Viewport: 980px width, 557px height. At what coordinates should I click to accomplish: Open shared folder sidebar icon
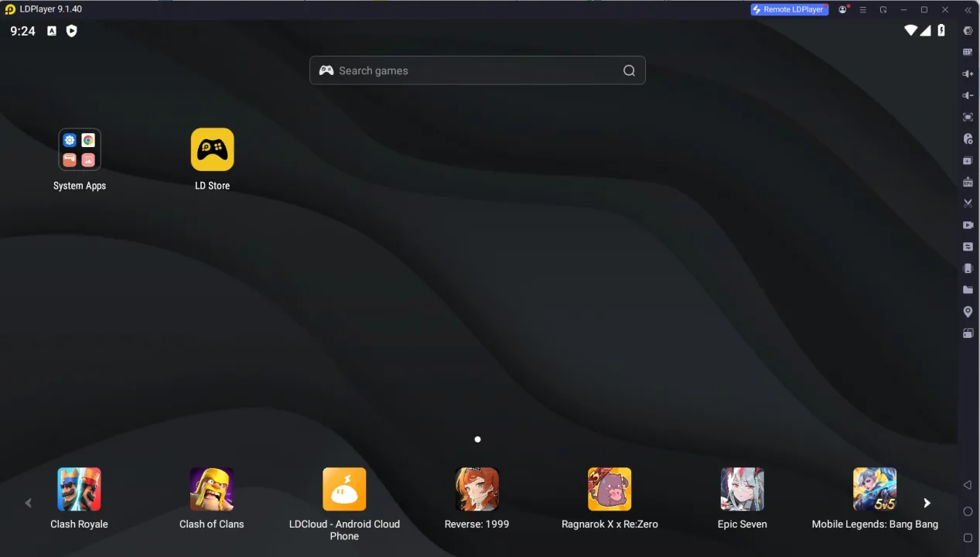pos(968,290)
